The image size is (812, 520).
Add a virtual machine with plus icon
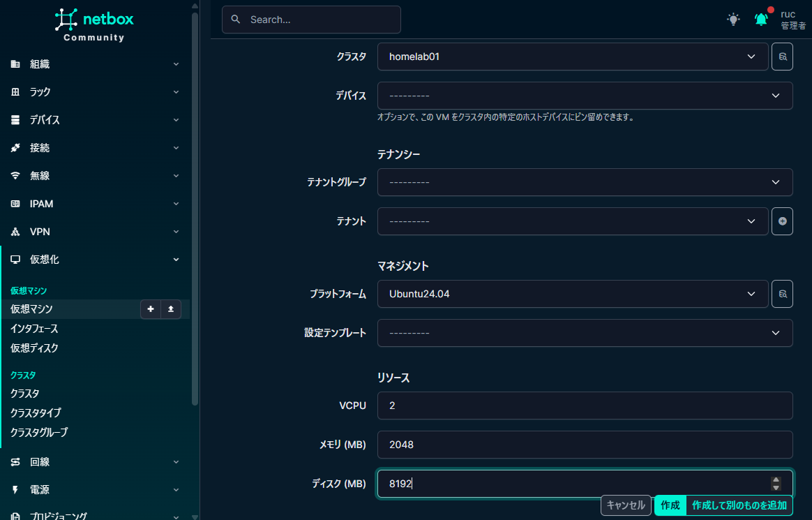pyautogui.click(x=151, y=309)
